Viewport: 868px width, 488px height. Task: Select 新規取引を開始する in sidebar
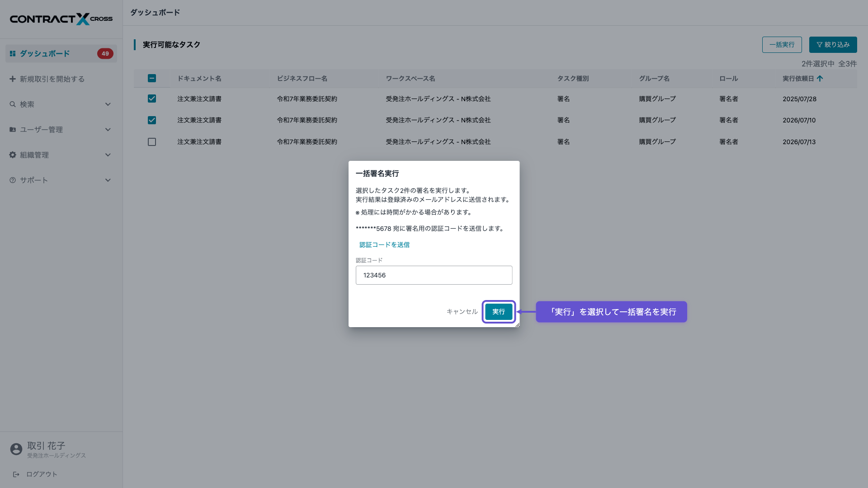click(61, 79)
